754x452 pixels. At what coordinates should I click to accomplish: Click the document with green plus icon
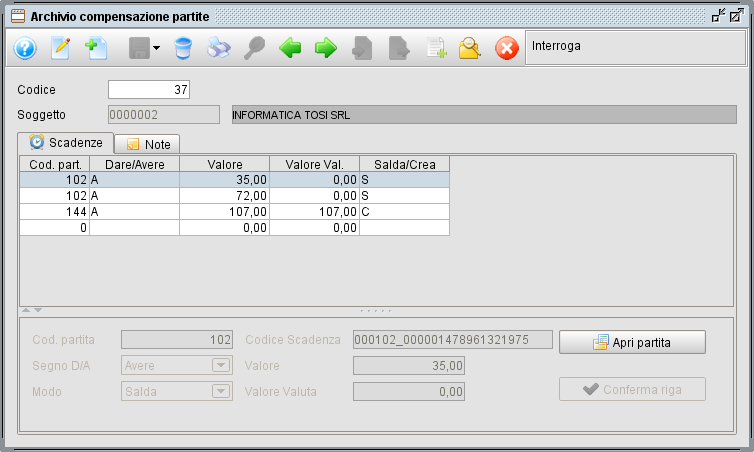437,48
